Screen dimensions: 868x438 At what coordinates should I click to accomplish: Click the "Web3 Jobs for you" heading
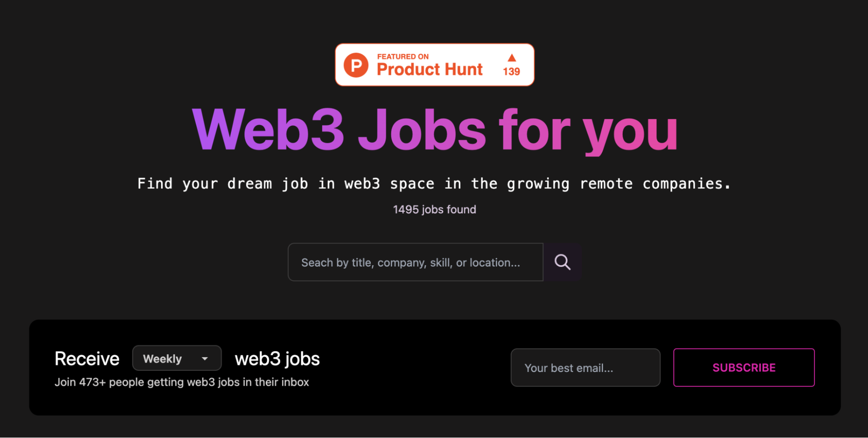[435, 130]
